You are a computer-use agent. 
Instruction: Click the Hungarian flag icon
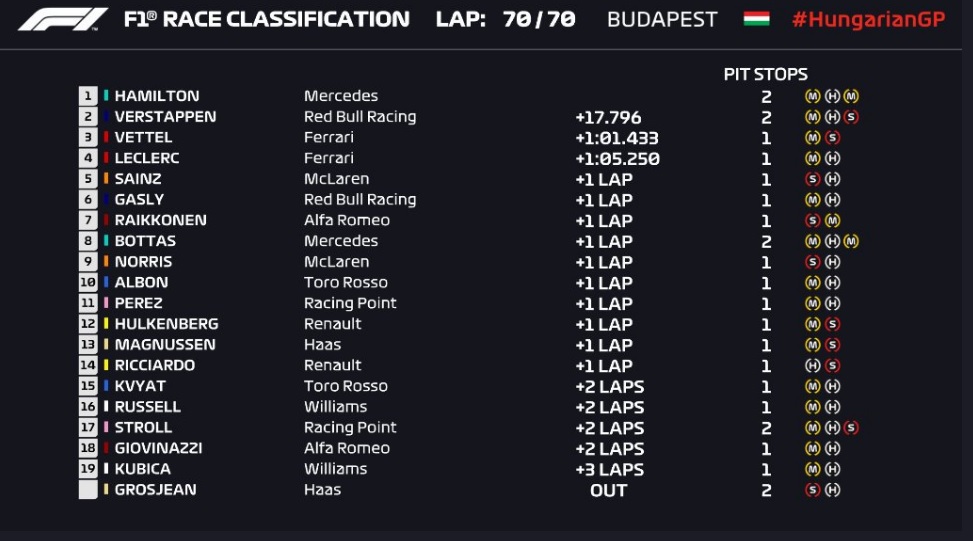pos(756,19)
